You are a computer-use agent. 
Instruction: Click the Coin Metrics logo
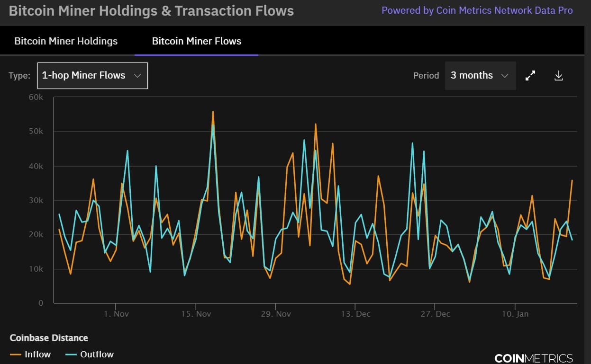point(533,358)
